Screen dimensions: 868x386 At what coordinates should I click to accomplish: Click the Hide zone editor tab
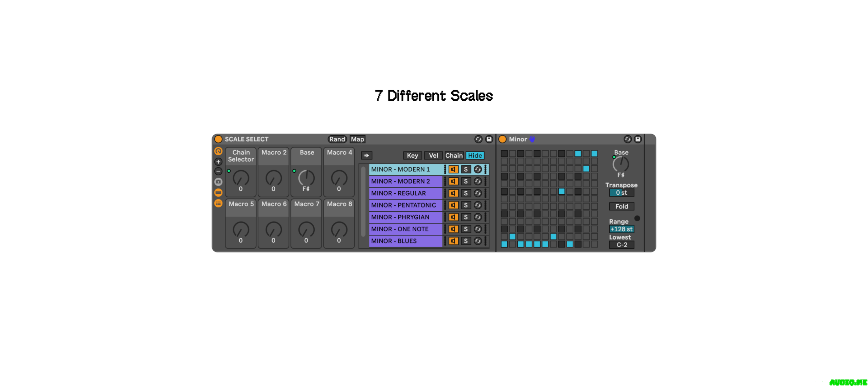(x=475, y=155)
